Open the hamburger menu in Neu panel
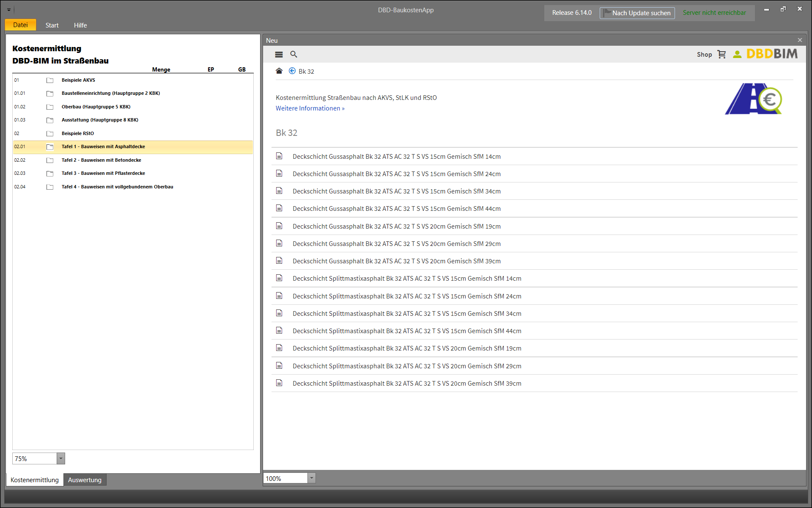The width and height of the screenshot is (812, 508). (279, 54)
